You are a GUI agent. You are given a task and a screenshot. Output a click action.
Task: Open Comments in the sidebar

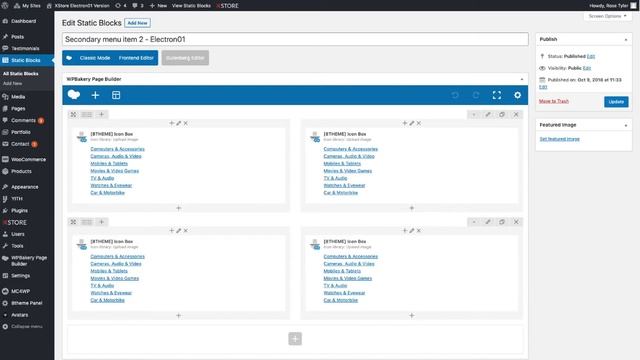23,120
